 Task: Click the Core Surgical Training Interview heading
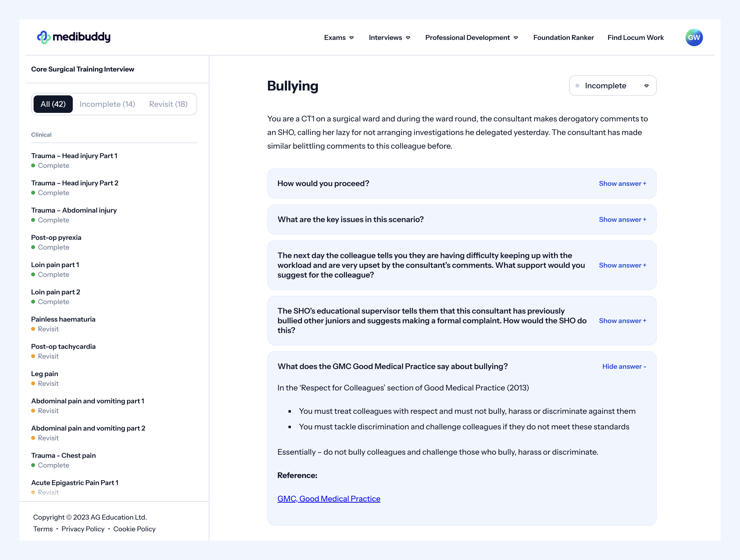click(82, 69)
